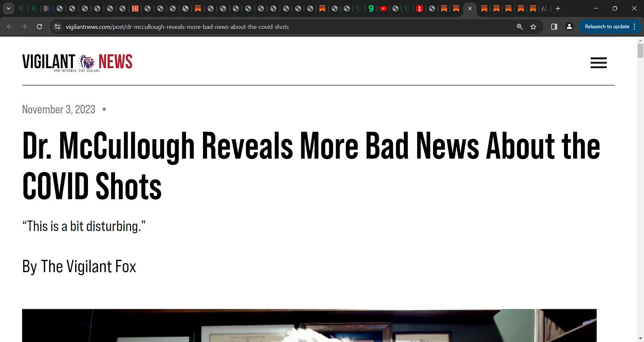Click the date November 3, 2023
The image size is (644, 342).
click(x=59, y=110)
